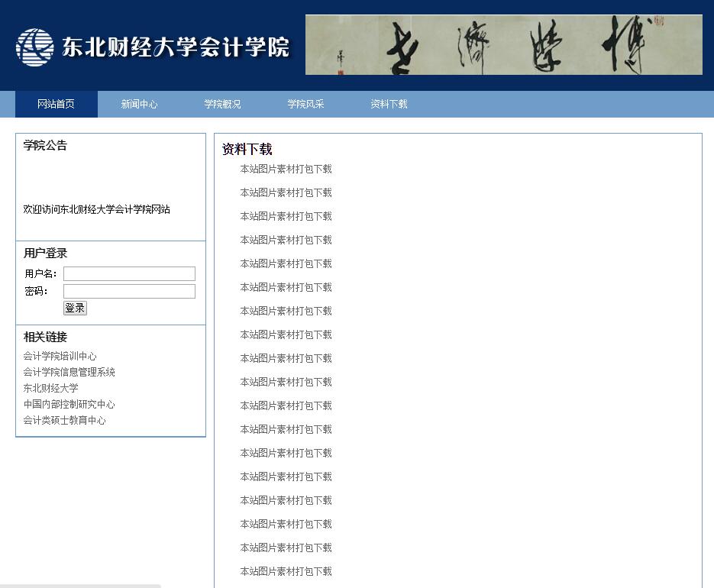Select 资料下载 in the navigation bar
714x588 pixels.
coord(389,105)
